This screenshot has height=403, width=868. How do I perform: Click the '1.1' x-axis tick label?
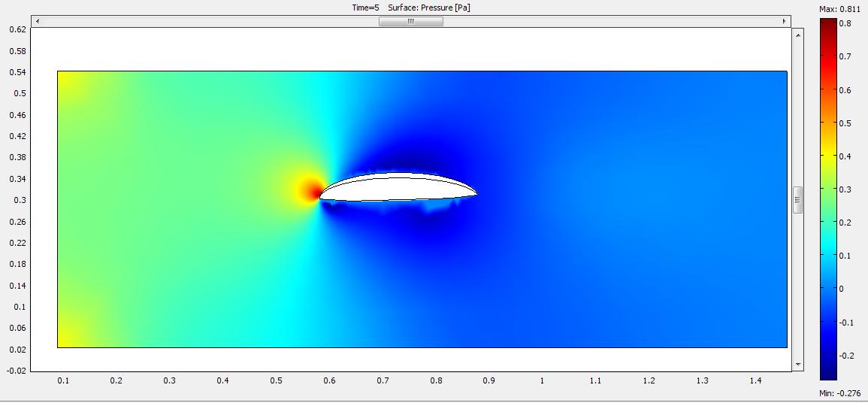click(x=596, y=381)
